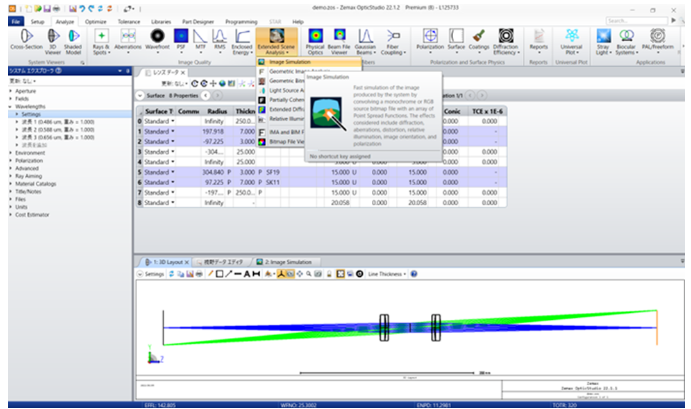The width and height of the screenshot is (691, 409).
Task: Open Extended Scene Analysis menu
Action: coord(276,41)
